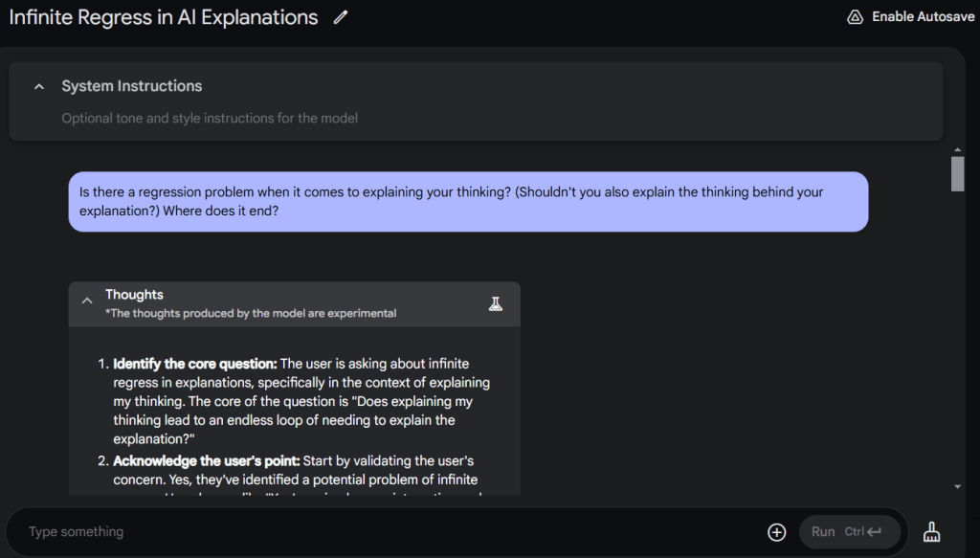This screenshot has width=980, height=558.
Task: Click the optional tone and style instructions field
Action: click(211, 119)
